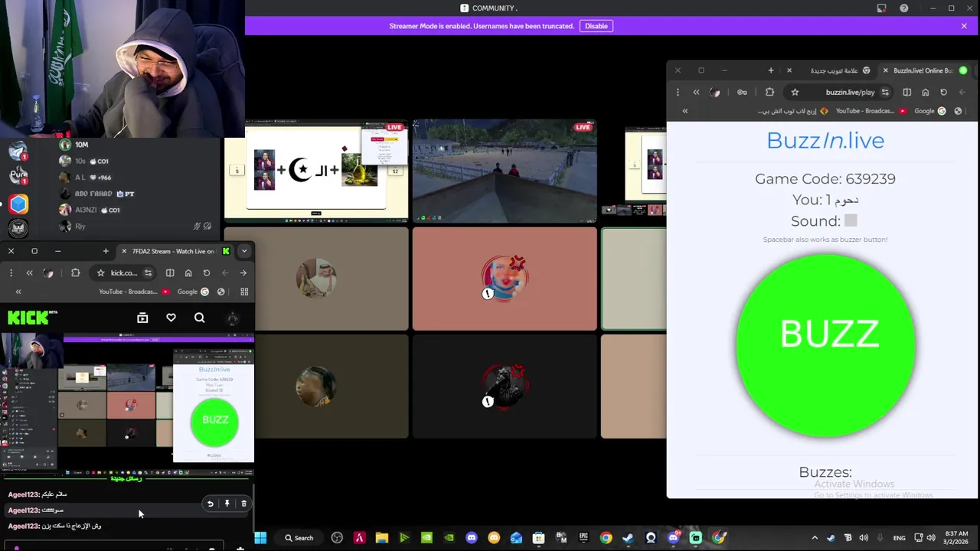
Task: Reload the Kick stream page
Action: coord(207,272)
